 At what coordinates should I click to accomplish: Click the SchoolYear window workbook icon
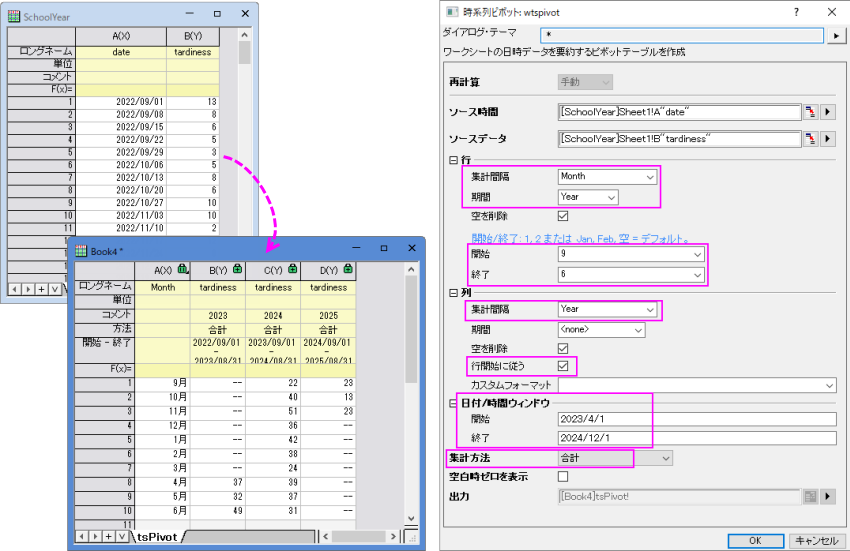[14, 17]
